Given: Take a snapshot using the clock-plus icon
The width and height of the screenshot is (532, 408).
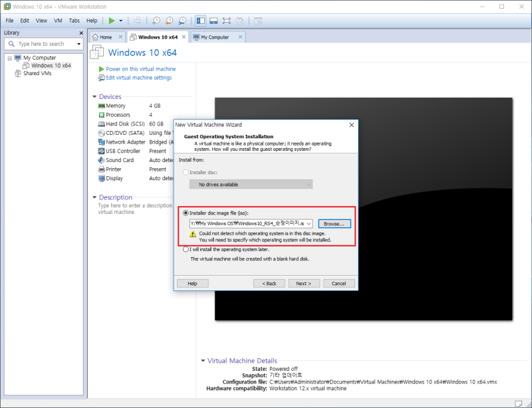Looking at the screenshot, I should pyautogui.click(x=156, y=21).
